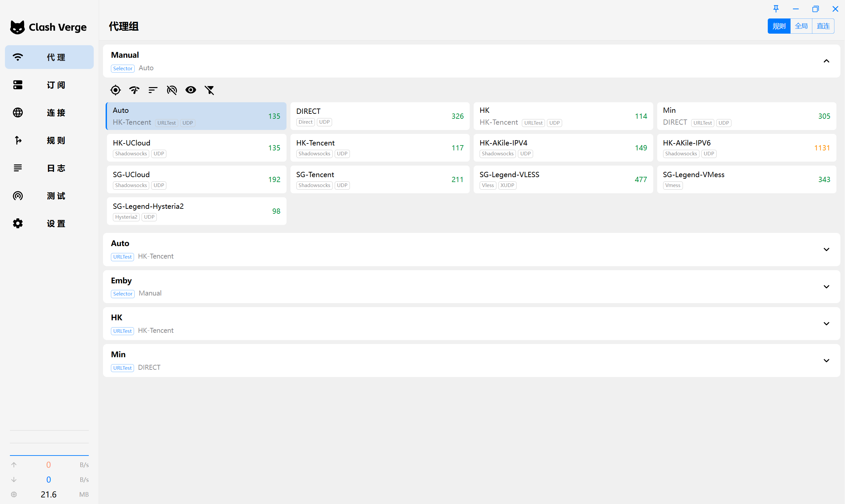Select the SG-Legend-Hysteria2 proxy node

[196, 211]
